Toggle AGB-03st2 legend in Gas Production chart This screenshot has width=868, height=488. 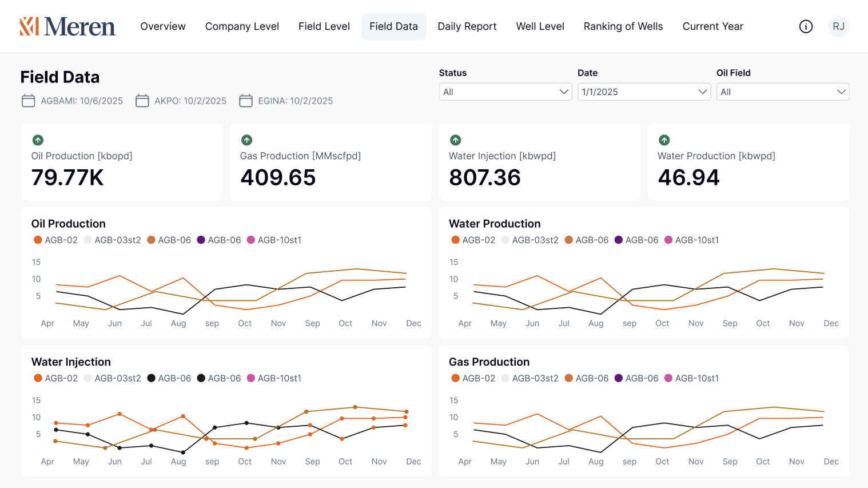click(x=529, y=378)
